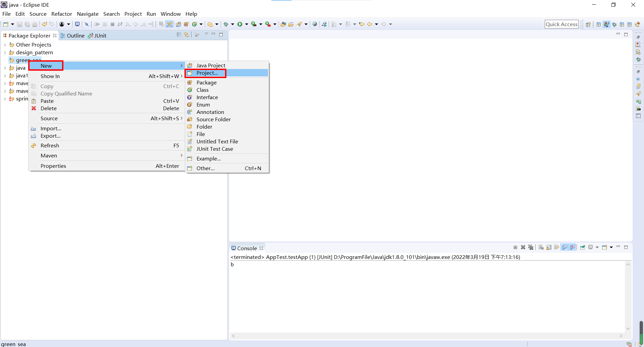Expand the java project node

[x=5, y=68]
